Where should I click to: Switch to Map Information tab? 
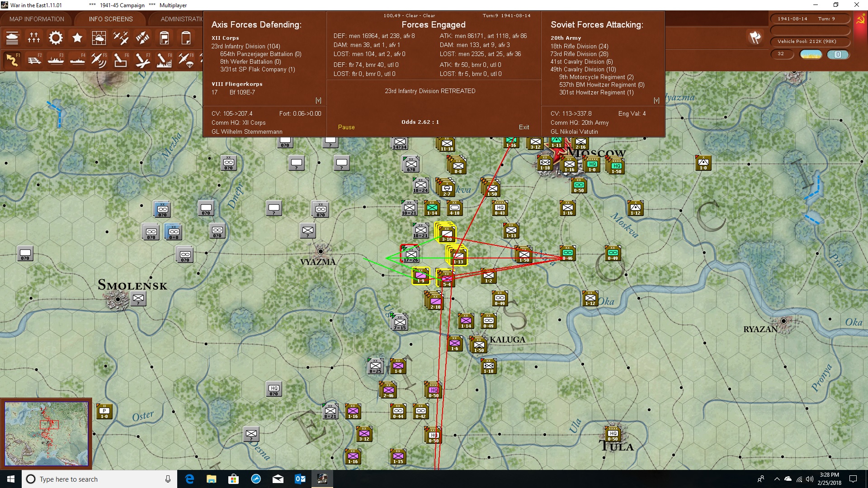[x=37, y=19]
